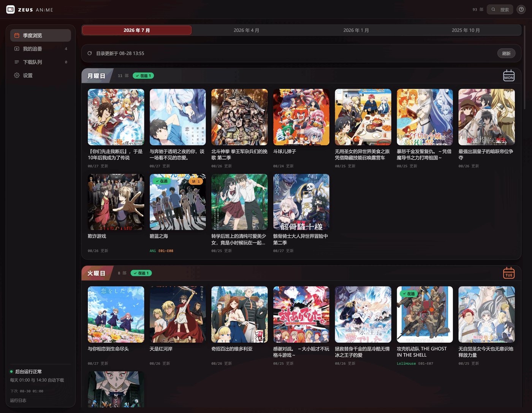Click the 季度浏览 calendar sidebar icon
Image resolution: width=532 pixels, height=413 pixels.
[x=17, y=35]
